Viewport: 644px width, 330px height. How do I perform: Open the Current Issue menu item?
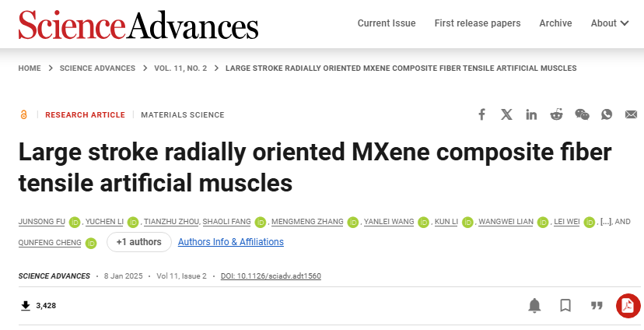(387, 23)
